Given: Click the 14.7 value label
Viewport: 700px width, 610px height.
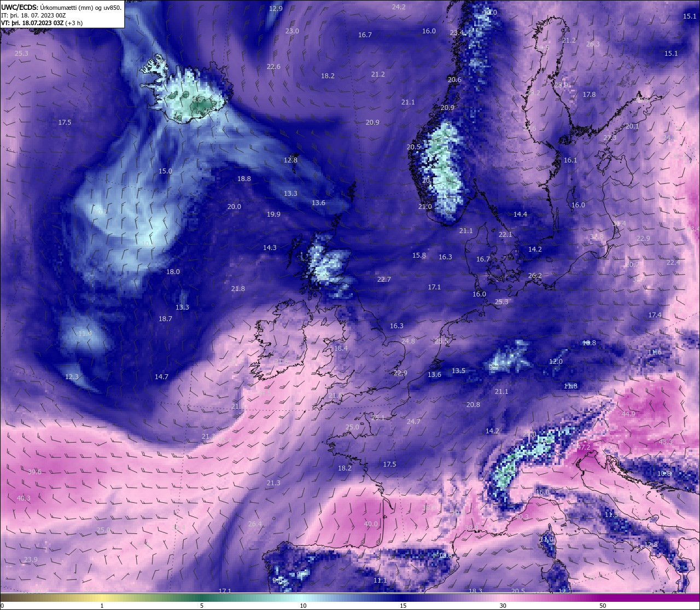Looking at the screenshot, I should 161,377.
